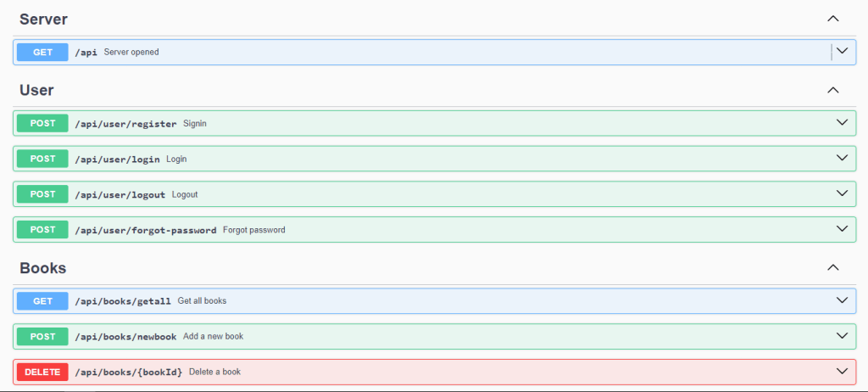Click the POST badge for register endpoint
Viewport: 868px width, 392px height.
click(42, 123)
